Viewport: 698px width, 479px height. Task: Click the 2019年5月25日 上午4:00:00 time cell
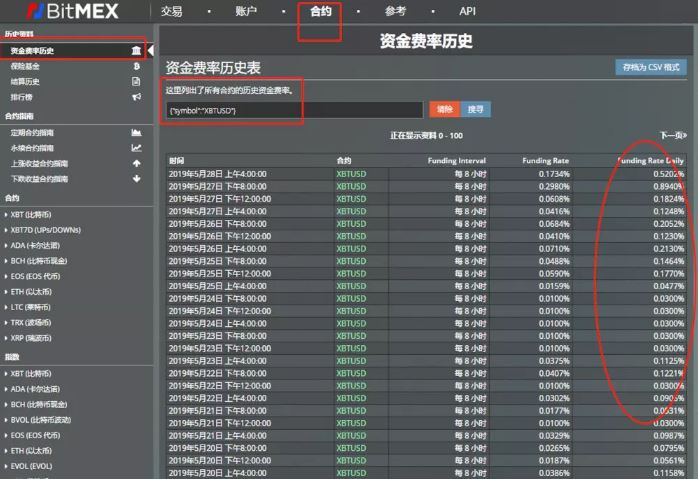tap(218, 286)
